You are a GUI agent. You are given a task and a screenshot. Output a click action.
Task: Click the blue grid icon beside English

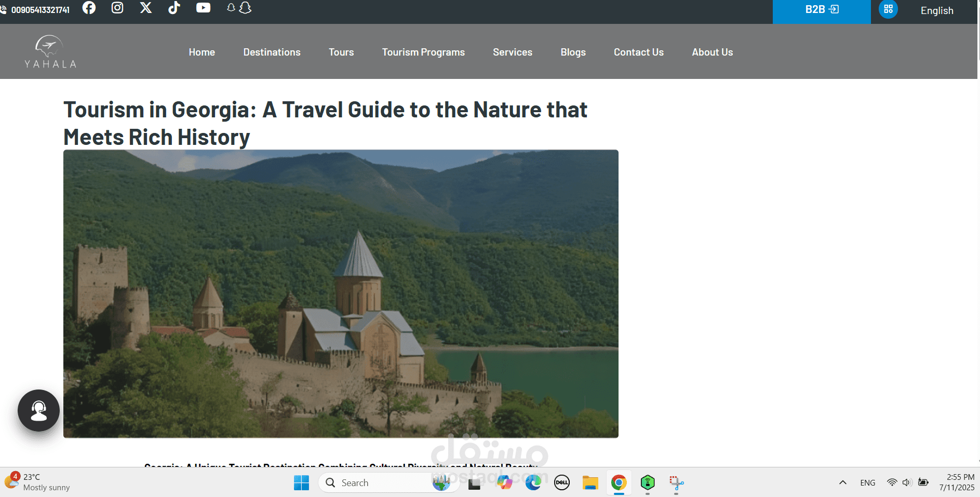coord(888,9)
